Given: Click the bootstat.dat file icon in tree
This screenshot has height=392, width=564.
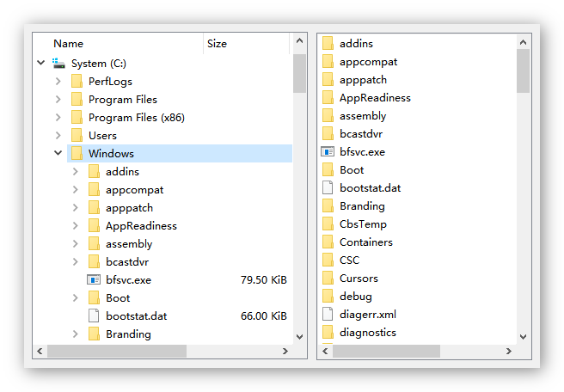Looking at the screenshot, I should (94, 315).
